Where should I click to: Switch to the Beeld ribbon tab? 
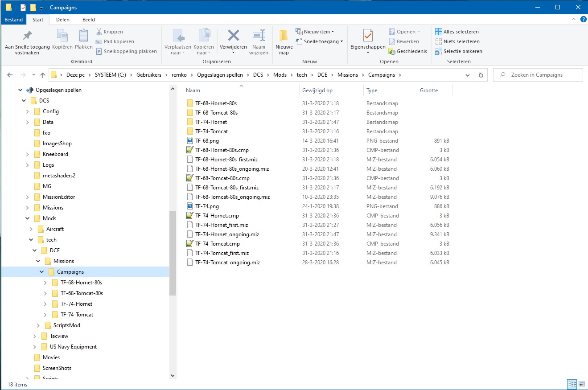89,20
